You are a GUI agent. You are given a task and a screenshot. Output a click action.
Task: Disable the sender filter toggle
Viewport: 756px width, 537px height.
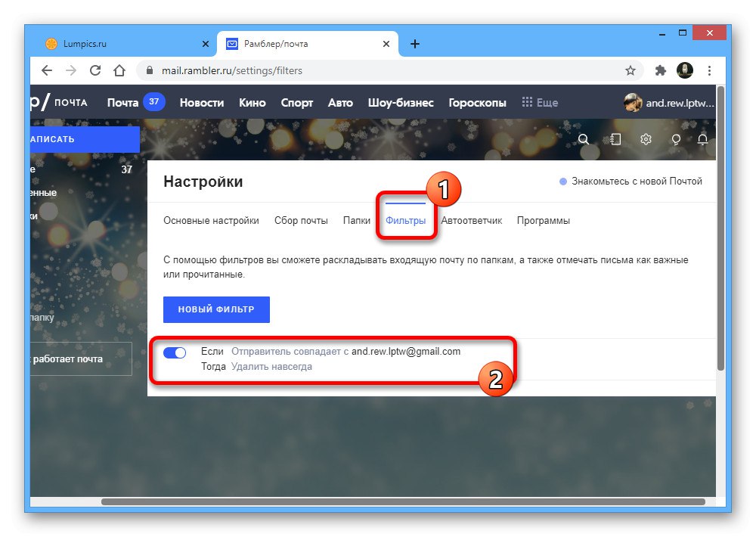point(175,352)
